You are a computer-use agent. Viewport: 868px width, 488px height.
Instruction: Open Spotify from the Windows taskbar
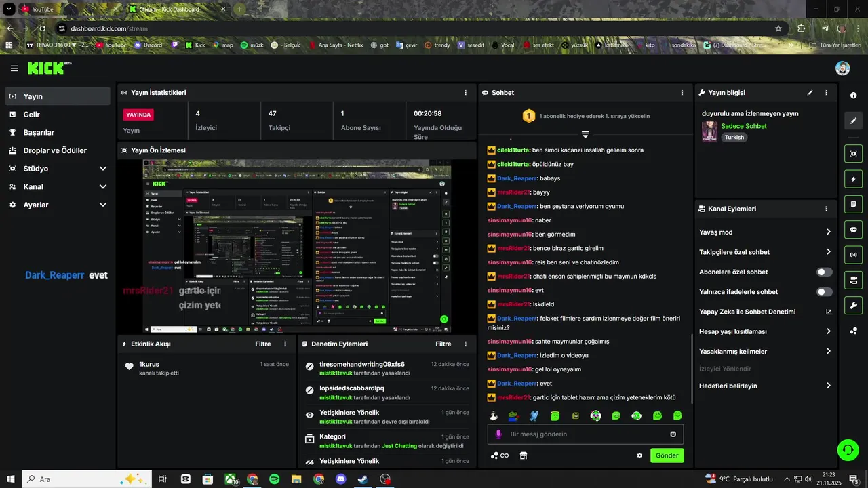coord(275,479)
